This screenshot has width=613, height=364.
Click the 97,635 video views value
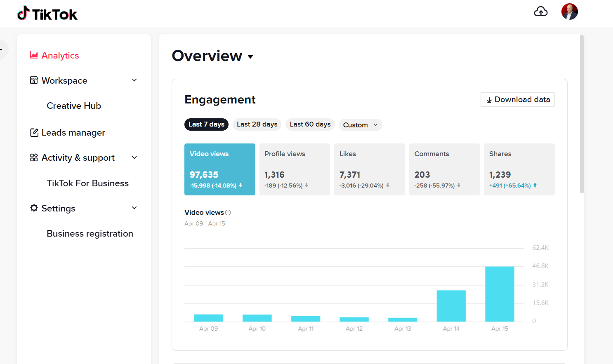204,175
